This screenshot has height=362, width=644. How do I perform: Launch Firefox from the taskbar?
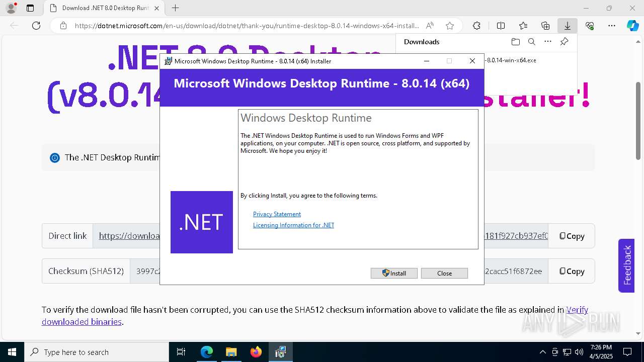coord(256,352)
